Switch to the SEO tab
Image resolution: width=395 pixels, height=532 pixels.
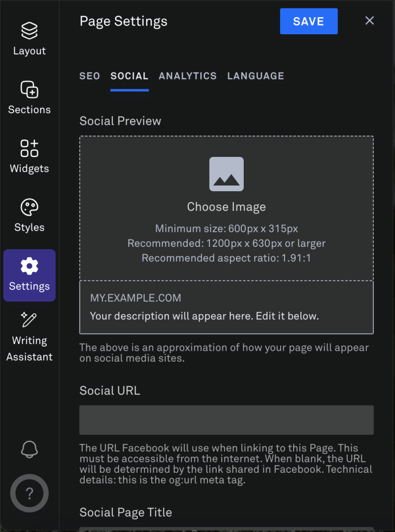(89, 76)
